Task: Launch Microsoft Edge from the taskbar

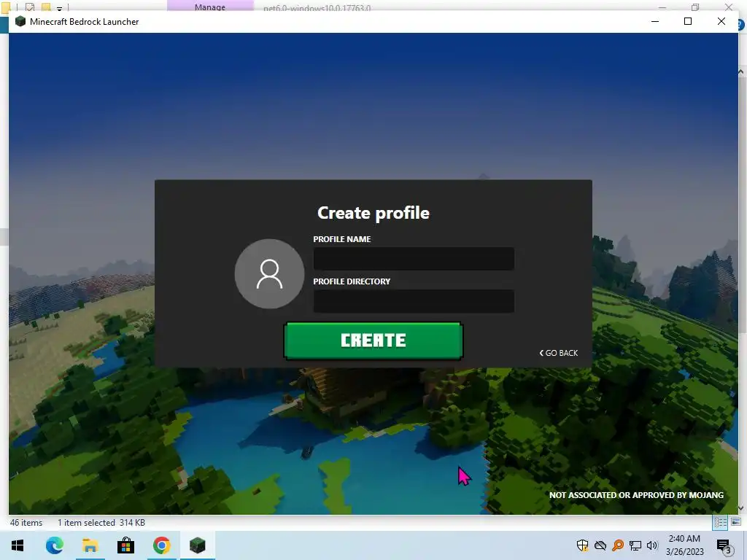Action: pos(54,545)
